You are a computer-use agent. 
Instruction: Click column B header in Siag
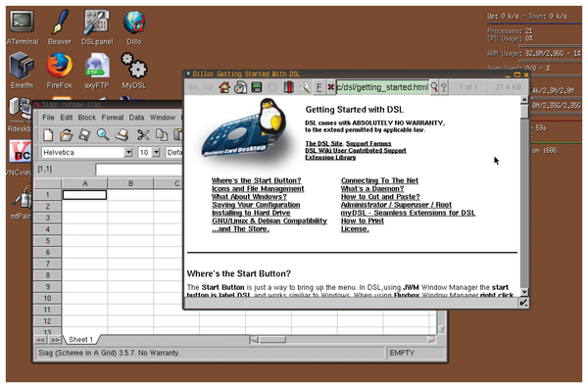coord(130,183)
